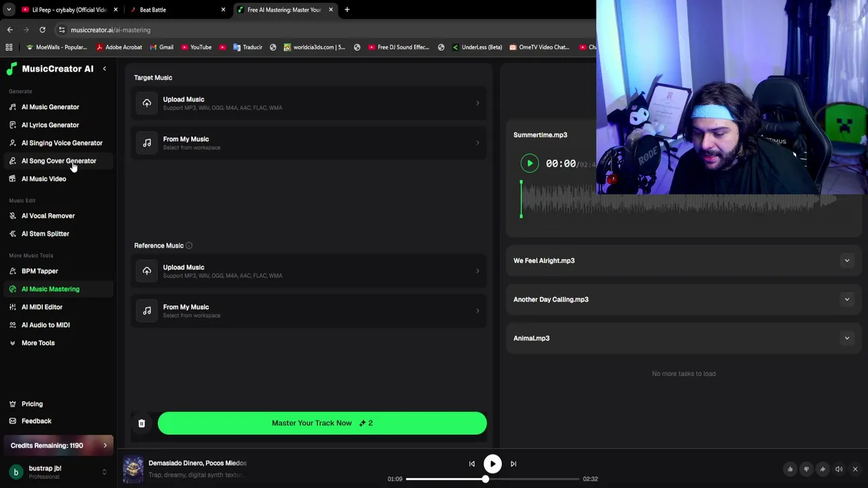
Task: Open the browser tab search dropdown
Action: [x=9, y=9]
